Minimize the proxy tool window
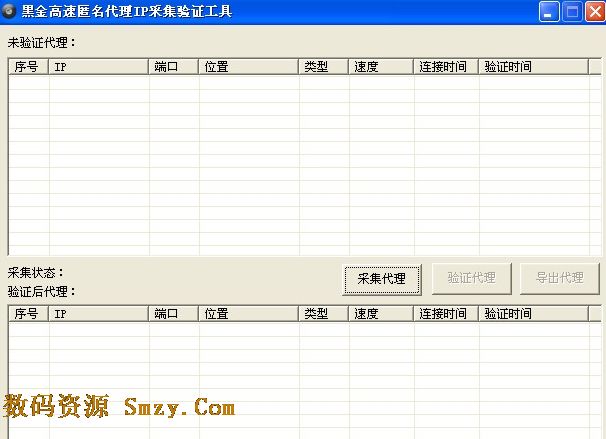 click(x=549, y=12)
